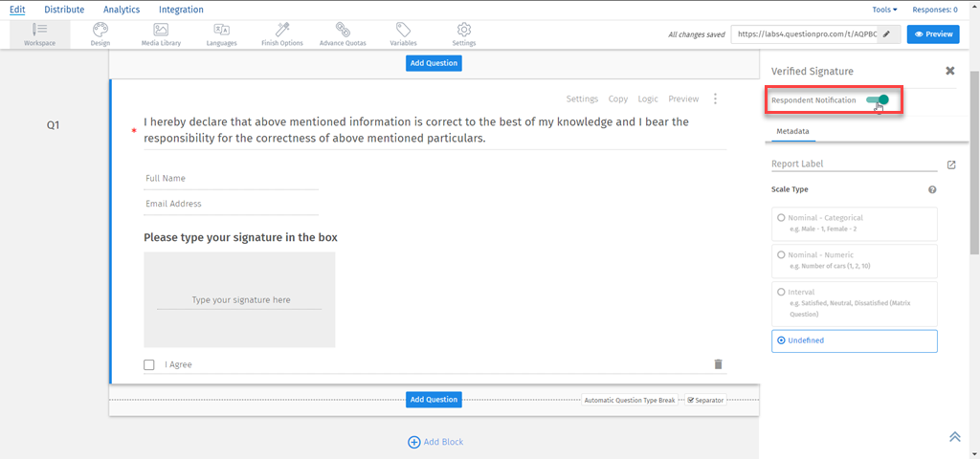980x460 pixels.
Task: Open Scale Type help question mark
Action: 932,189
